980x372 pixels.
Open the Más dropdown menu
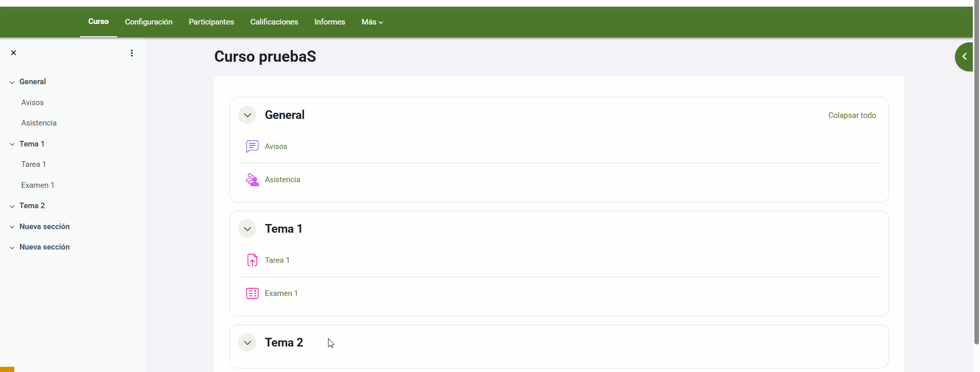372,22
